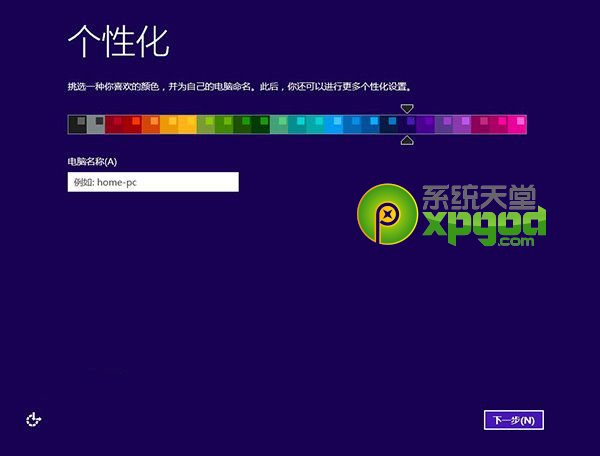Choose the purple swatch right of the selected color
600x456 pixels.
[x=425, y=124]
